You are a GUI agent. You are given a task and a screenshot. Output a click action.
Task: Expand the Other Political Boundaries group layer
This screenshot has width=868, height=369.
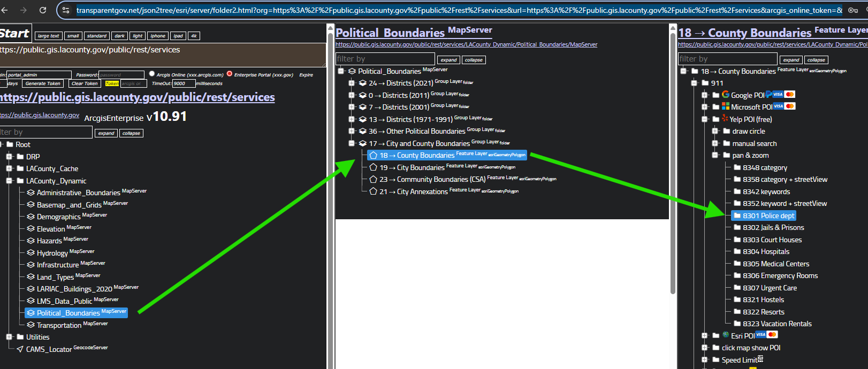coord(352,131)
